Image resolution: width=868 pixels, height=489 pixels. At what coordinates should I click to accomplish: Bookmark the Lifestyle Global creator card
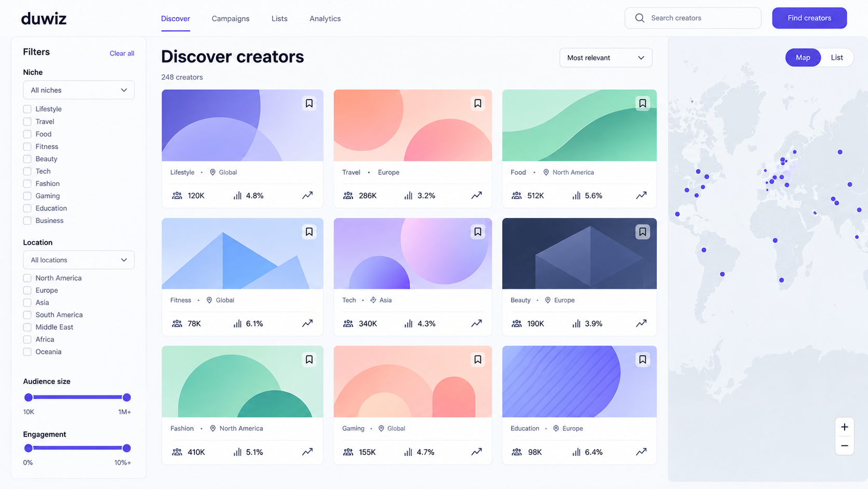click(x=309, y=103)
